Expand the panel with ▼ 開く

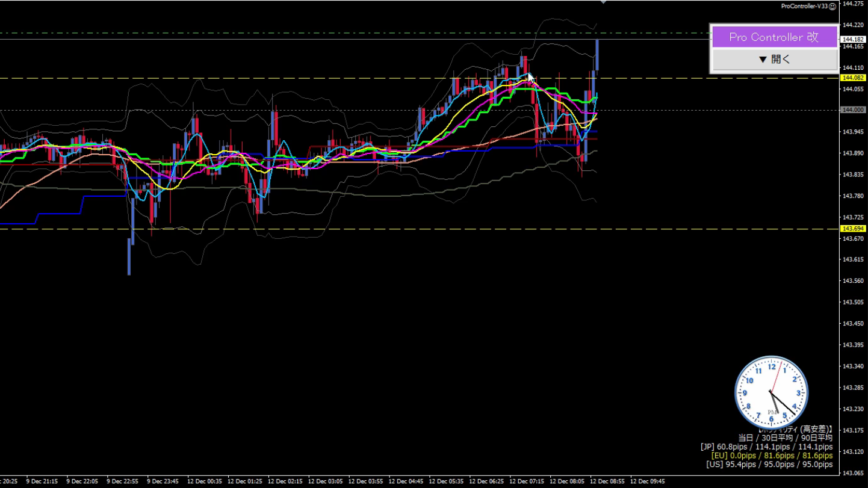click(774, 60)
